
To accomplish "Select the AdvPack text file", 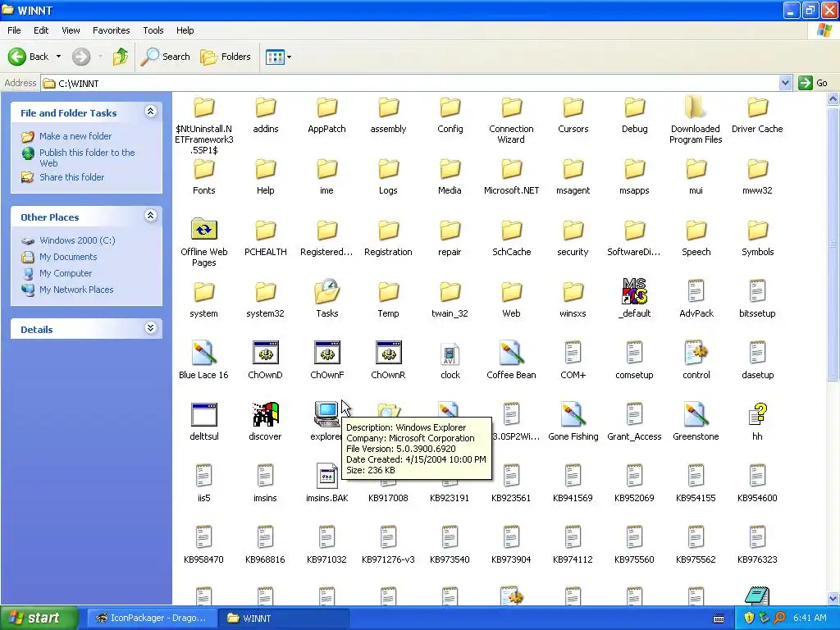I will (696, 291).
